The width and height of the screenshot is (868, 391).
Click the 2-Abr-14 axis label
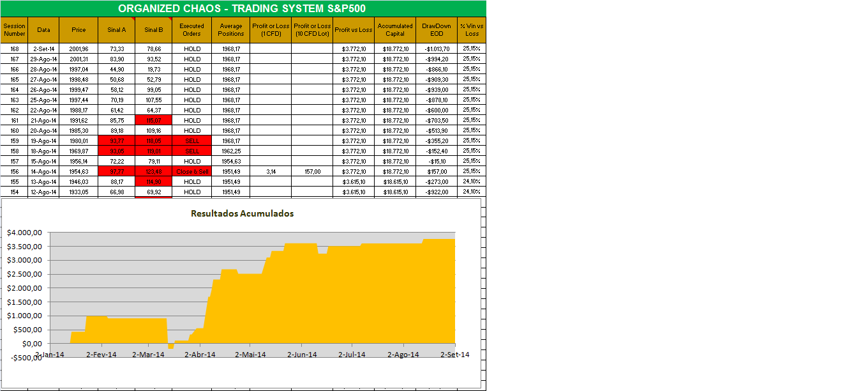tap(198, 355)
